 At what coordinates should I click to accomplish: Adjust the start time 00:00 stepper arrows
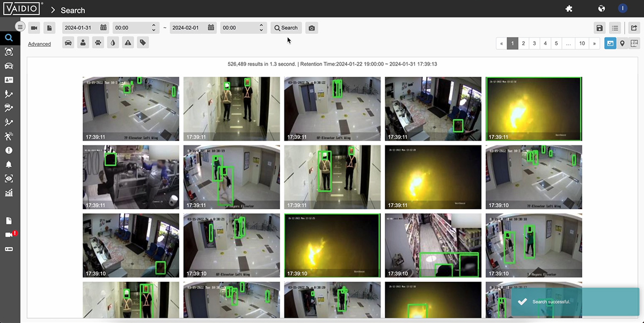point(154,28)
